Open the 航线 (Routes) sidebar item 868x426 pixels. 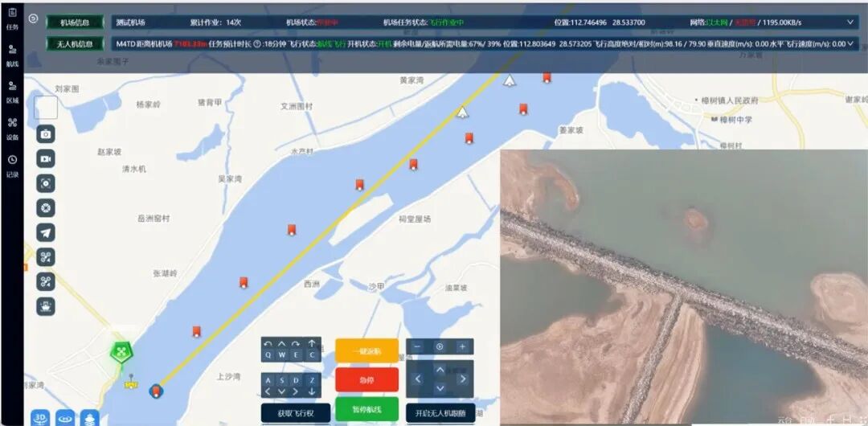pyautogui.click(x=12, y=55)
